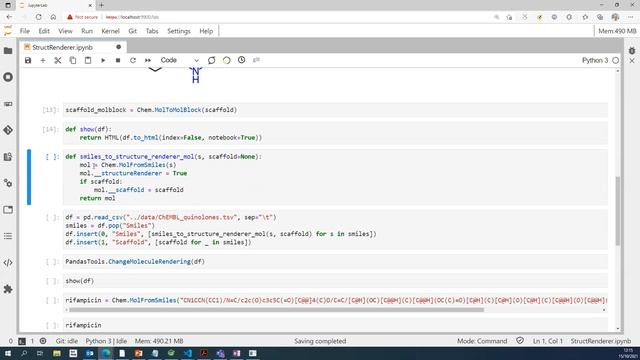Click inside the scaffold_molblock code cell
640x360 pixels.
click(x=335, y=110)
